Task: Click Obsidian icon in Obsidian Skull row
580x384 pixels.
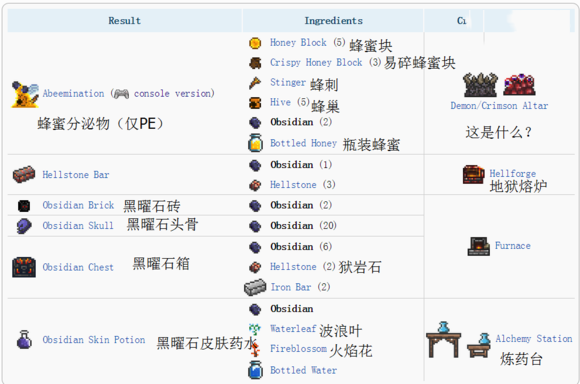Action: coord(255,226)
